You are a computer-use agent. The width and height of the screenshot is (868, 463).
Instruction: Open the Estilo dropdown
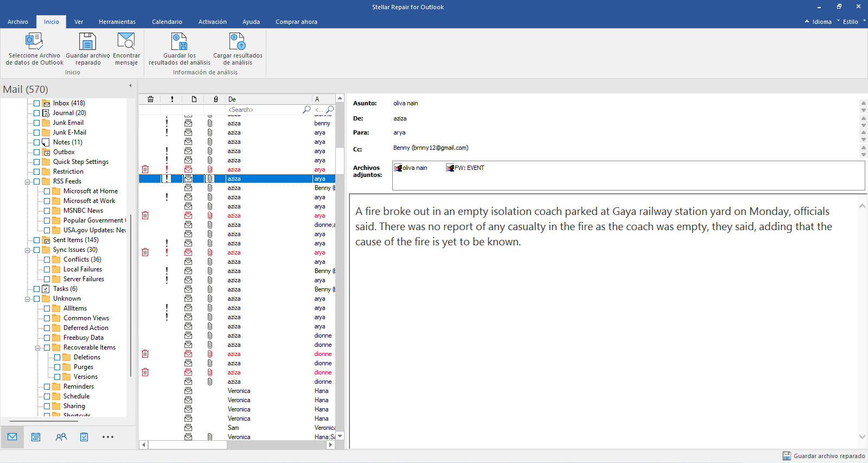tap(853, 22)
